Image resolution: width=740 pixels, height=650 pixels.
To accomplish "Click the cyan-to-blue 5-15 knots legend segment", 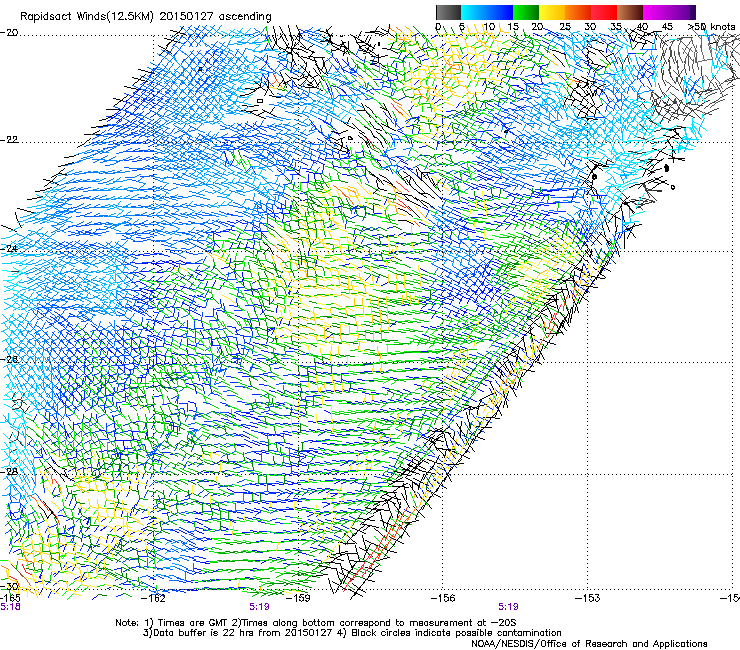I will pyautogui.click(x=487, y=12).
